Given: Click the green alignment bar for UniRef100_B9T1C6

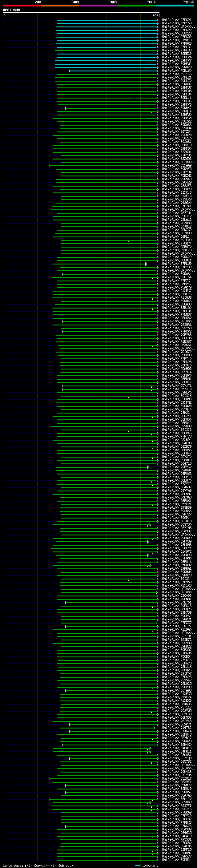Looking at the screenshot, I should point(107,74).
